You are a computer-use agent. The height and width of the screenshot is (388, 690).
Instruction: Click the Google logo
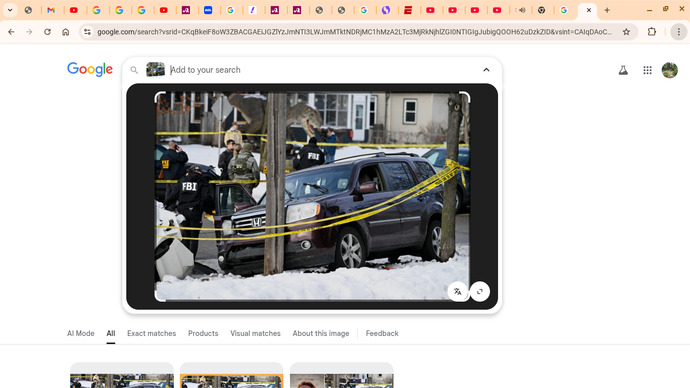90,70
